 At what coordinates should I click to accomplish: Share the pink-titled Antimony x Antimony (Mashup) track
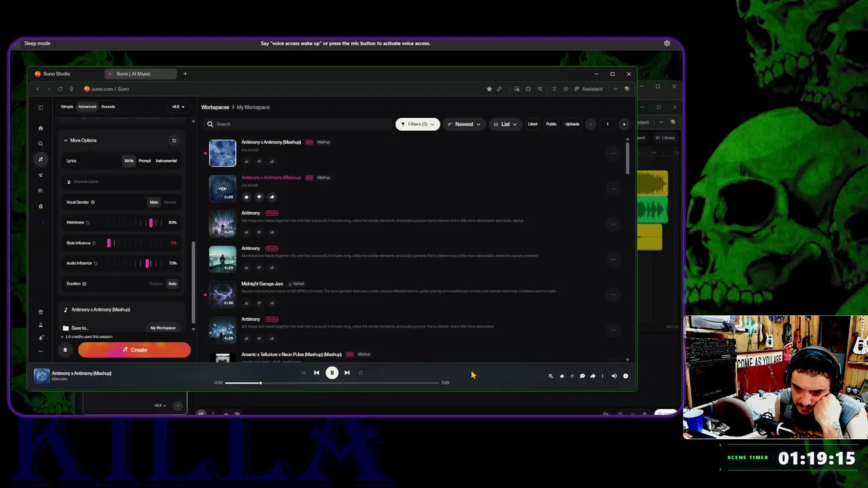pos(271,197)
